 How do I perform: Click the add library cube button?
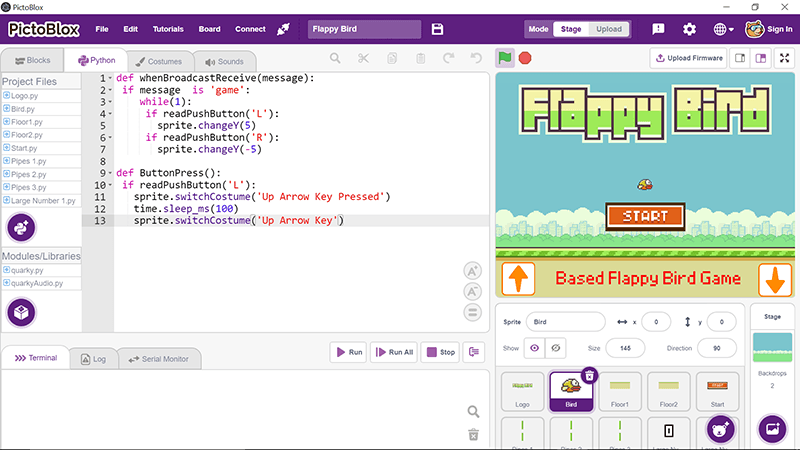pos(21,312)
